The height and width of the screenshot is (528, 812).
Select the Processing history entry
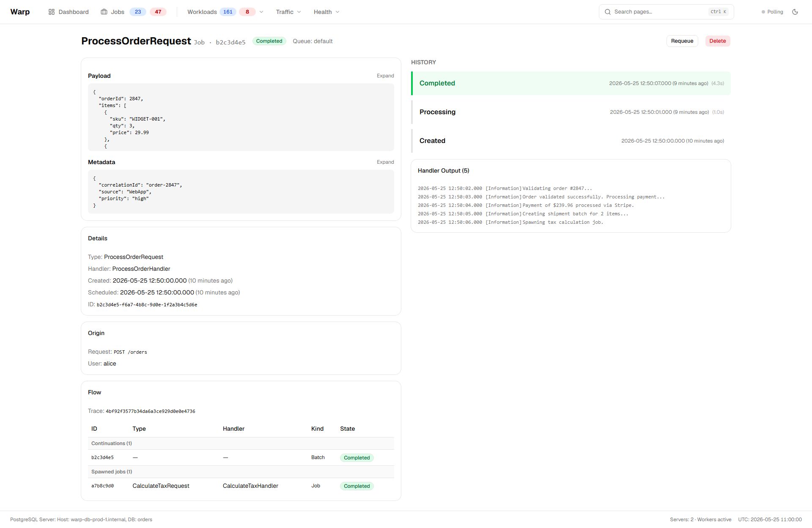pyautogui.click(x=571, y=112)
